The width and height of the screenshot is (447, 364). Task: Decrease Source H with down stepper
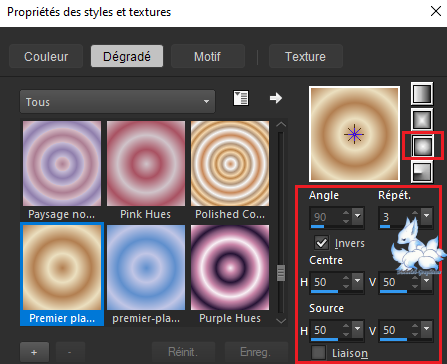(x=346, y=334)
